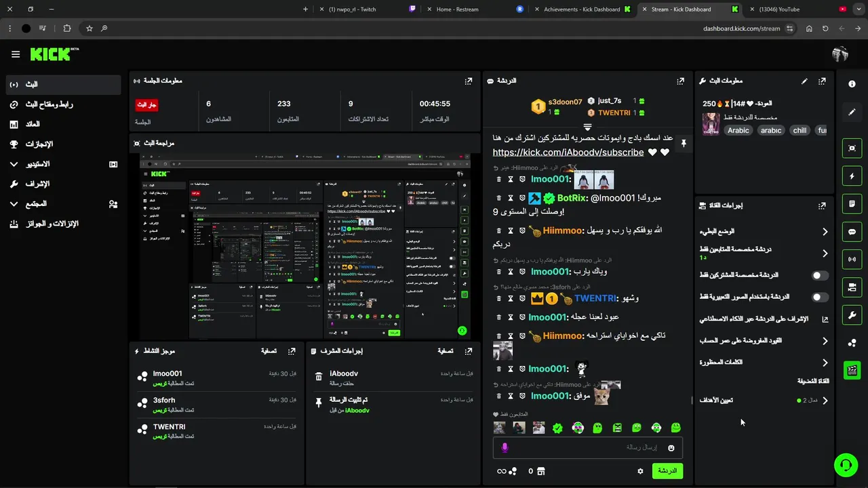Click the pencil edit icon in right toolbar
The image size is (868, 488).
point(852,113)
